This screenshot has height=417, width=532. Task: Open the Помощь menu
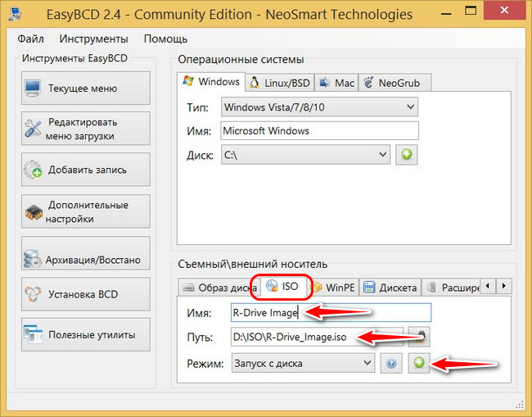[x=165, y=39]
